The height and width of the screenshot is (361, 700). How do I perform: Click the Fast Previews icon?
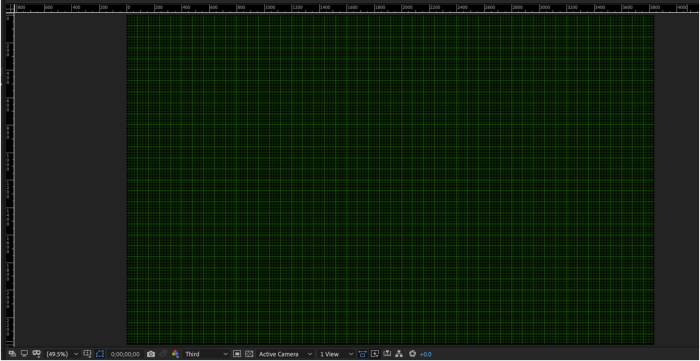coord(375,354)
